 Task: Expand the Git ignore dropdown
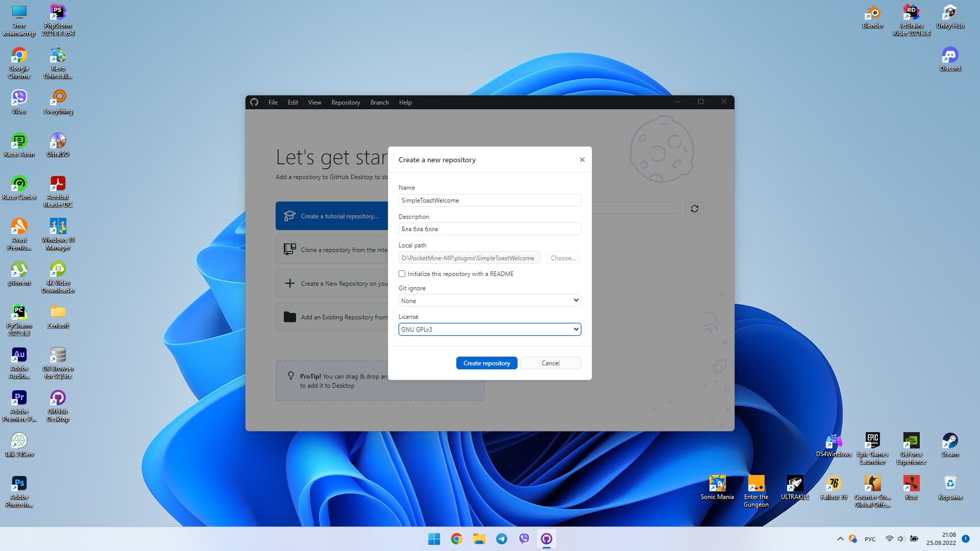pos(489,300)
